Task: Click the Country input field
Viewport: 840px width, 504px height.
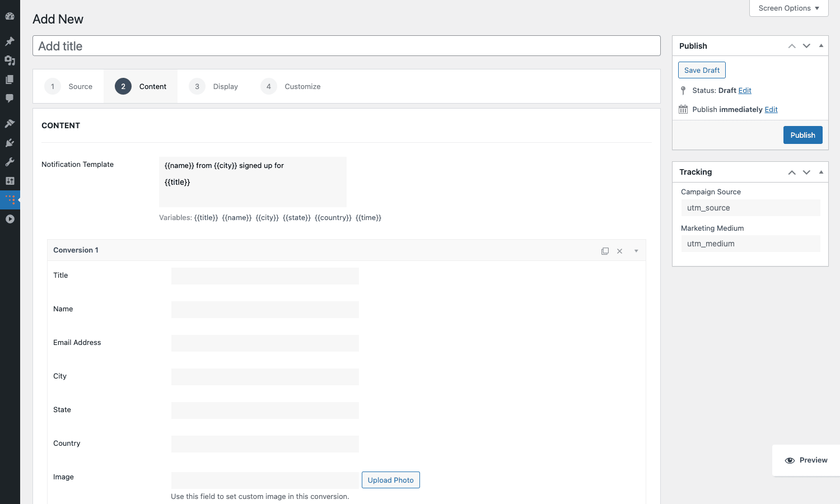Action: point(265,444)
